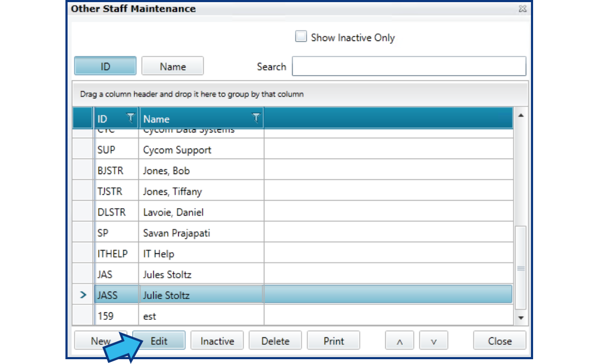The image size is (598, 364).
Task: Select Julie Stoltz name cell
Action: click(201, 295)
